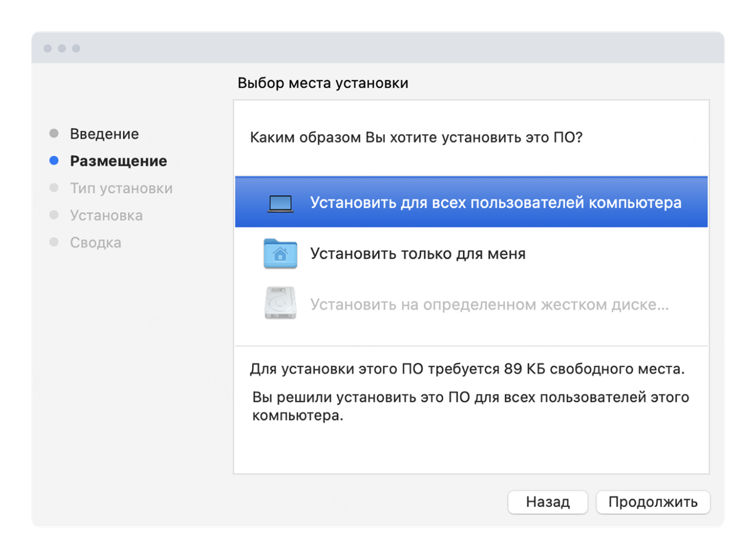Click the Установка step label
This screenshot has width=756, height=559.
106,216
